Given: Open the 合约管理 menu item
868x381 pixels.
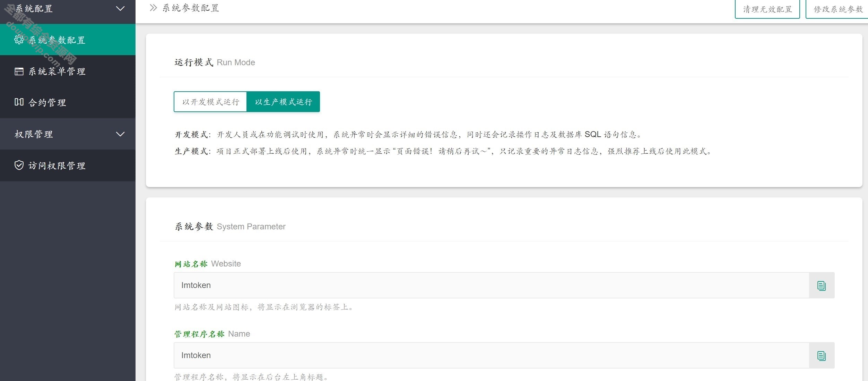Looking at the screenshot, I should [68, 102].
